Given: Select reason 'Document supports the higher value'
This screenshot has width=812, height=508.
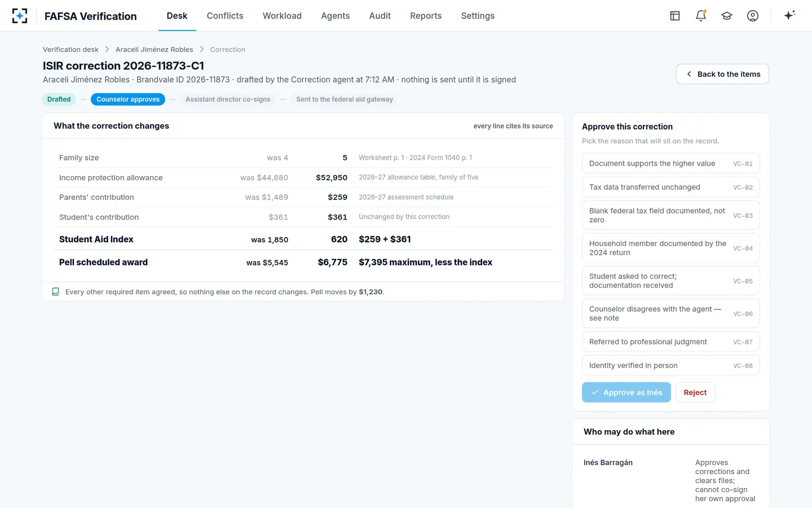Looking at the screenshot, I should click(671, 164).
